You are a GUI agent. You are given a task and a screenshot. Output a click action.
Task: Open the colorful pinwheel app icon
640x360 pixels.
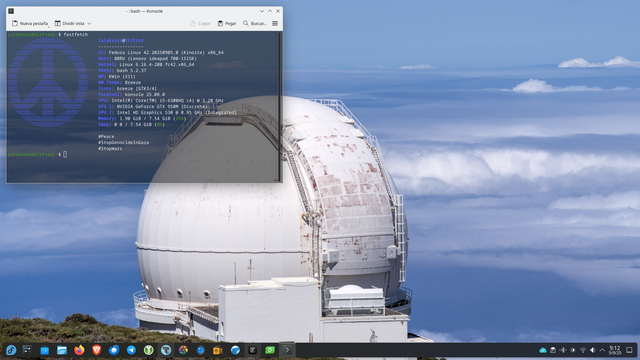[x=183, y=350]
